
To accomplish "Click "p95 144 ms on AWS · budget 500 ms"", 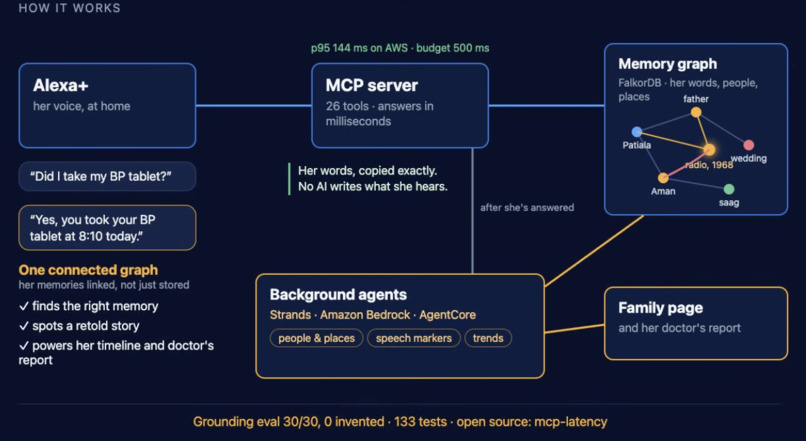I will tap(400, 48).
